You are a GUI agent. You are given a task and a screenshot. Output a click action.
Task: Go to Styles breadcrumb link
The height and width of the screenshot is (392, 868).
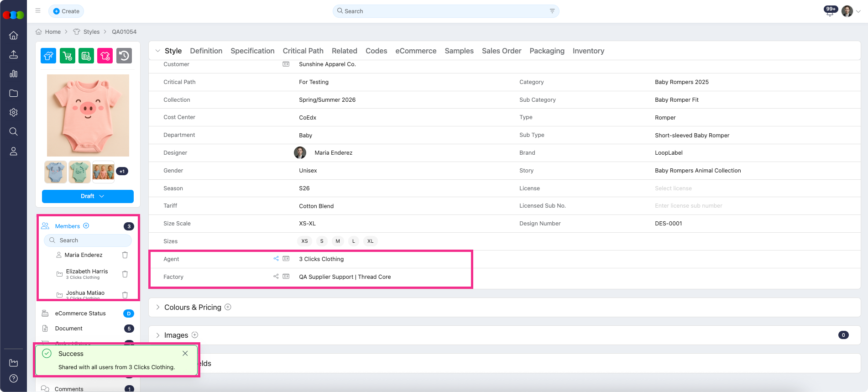point(91,32)
